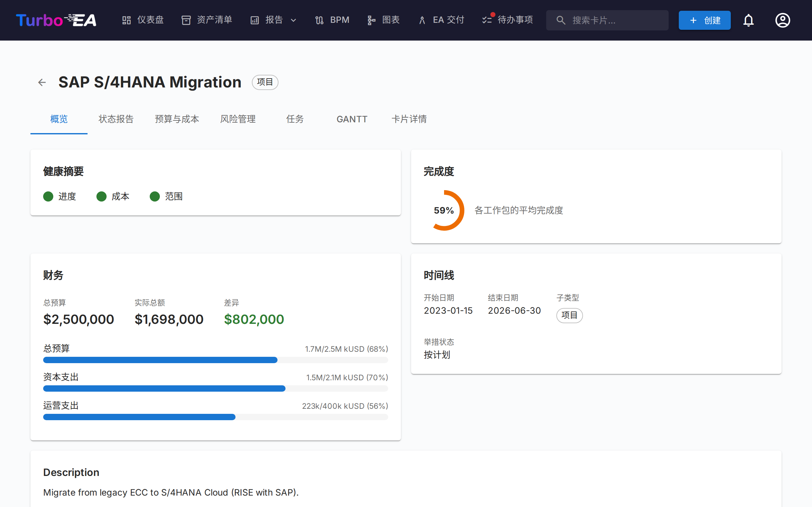Screen dimensions: 812x507
Task: Click the inventory archive box icon
Action: click(186, 20)
